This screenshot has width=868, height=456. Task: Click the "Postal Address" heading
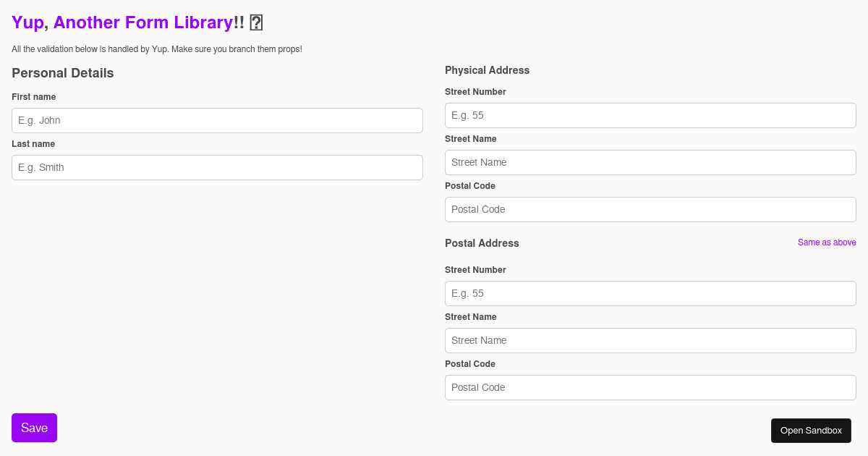(482, 243)
